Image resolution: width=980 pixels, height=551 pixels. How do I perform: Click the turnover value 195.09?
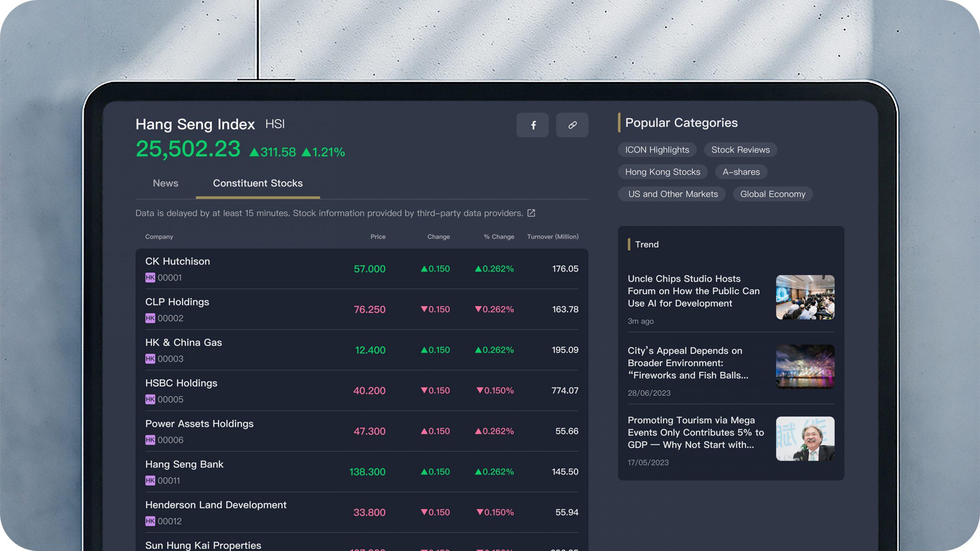click(x=565, y=350)
